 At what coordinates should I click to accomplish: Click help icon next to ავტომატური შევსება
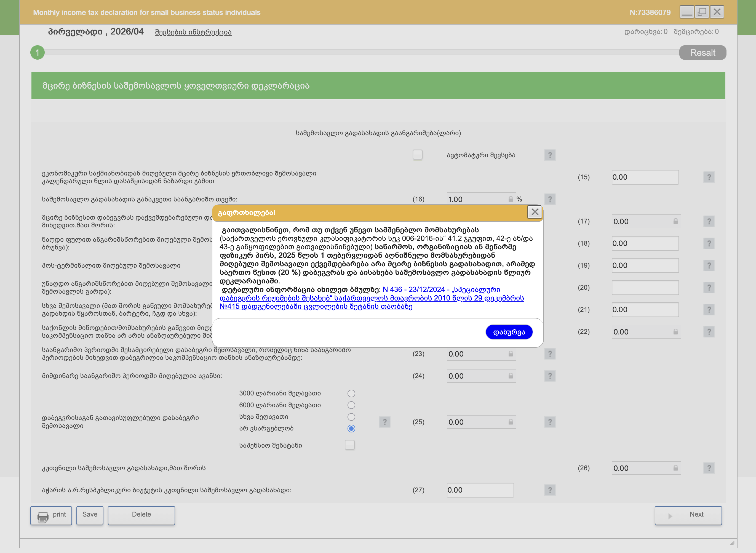pos(550,155)
